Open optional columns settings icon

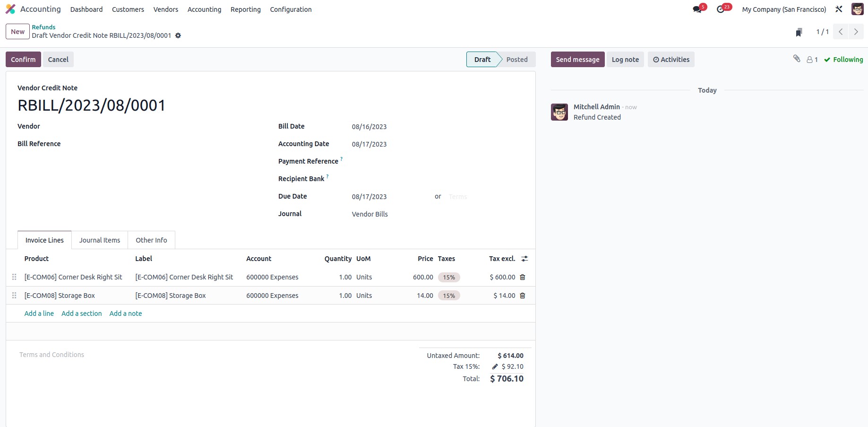pyautogui.click(x=524, y=259)
